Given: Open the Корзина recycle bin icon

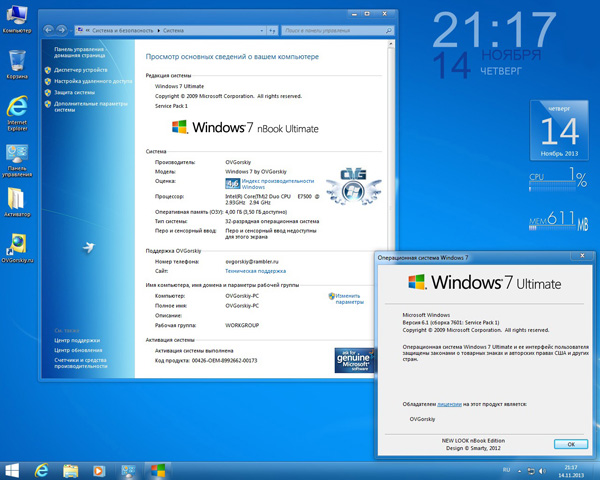Looking at the screenshot, I should tap(17, 64).
